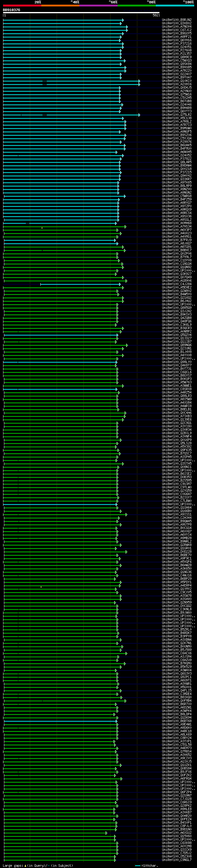The width and height of the screenshot is (197, 868).
Task: Click the UniRef100_A9TK65 label
Action: (x=177, y=182)
